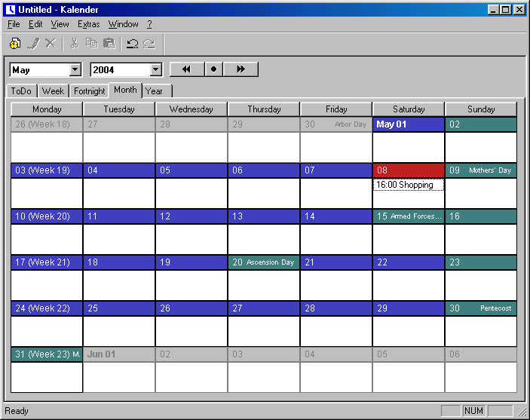
Task: Click the Kalender app icon in title bar
Action: click(x=11, y=9)
